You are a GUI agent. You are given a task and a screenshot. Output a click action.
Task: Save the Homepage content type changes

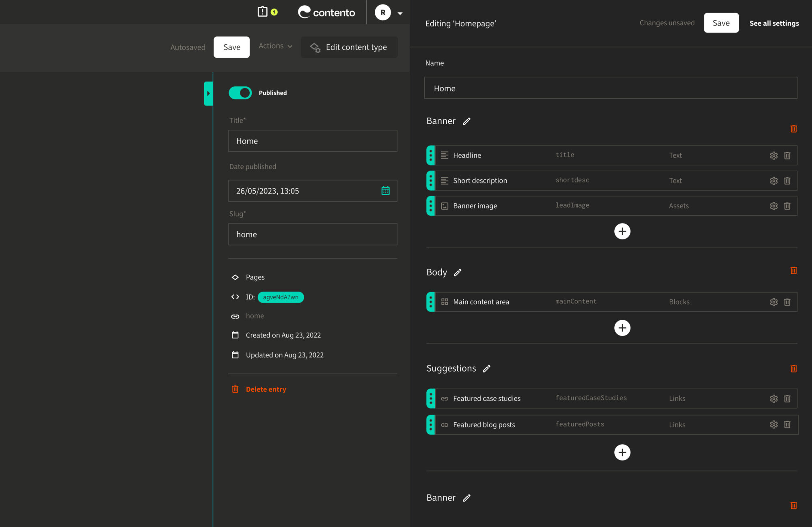(x=721, y=23)
